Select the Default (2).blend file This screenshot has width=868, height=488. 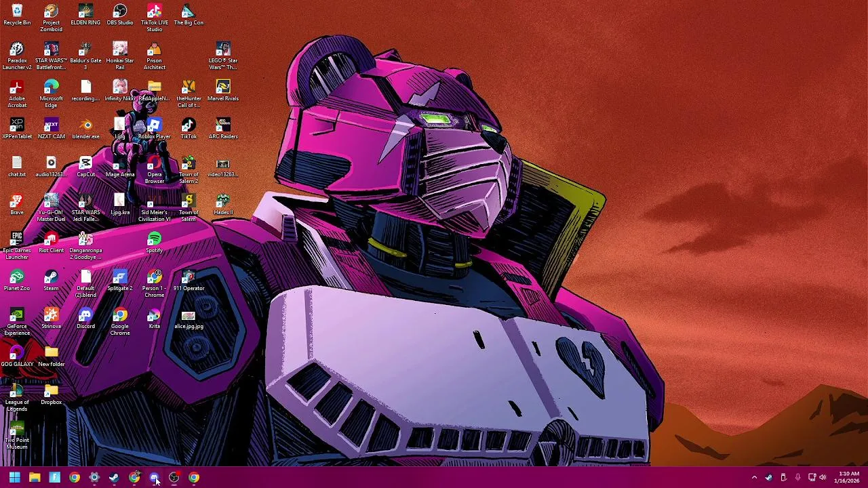[x=85, y=284]
